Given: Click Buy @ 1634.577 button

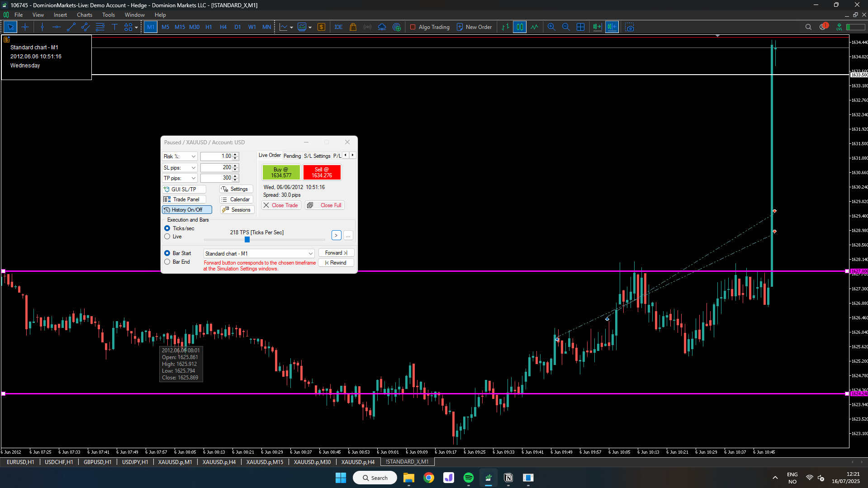Looking at the screenshot, I should pyautogui.click(x=281, y=172).
